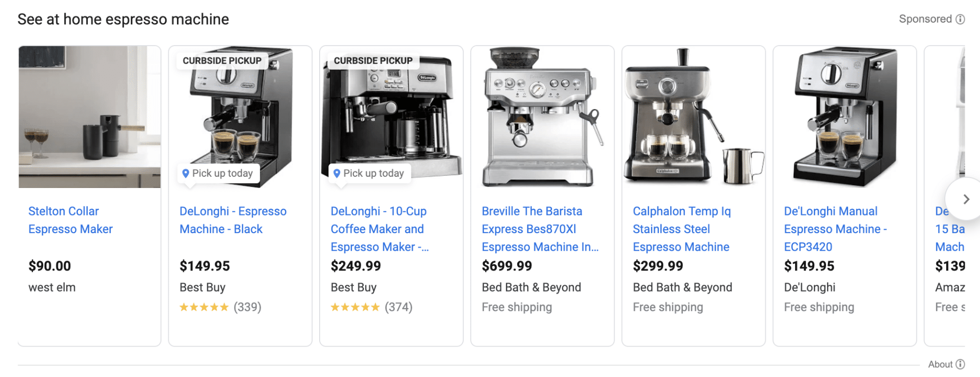Viewport: 980px width, 377px height.
Task: Click the star rating on the DeLonghi Black machine
Action: click(x=204, y=307)
